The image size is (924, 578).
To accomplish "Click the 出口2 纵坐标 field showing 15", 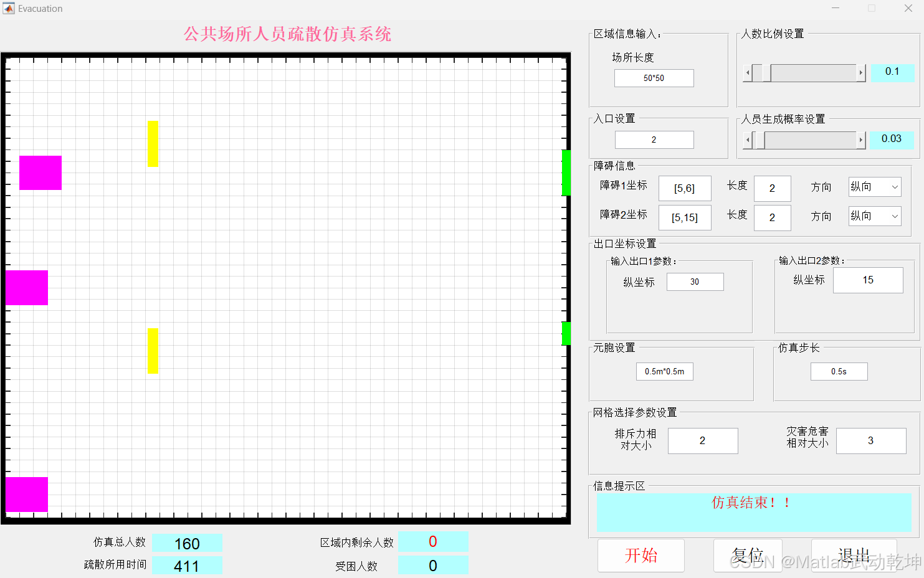I will coord(868,280).
